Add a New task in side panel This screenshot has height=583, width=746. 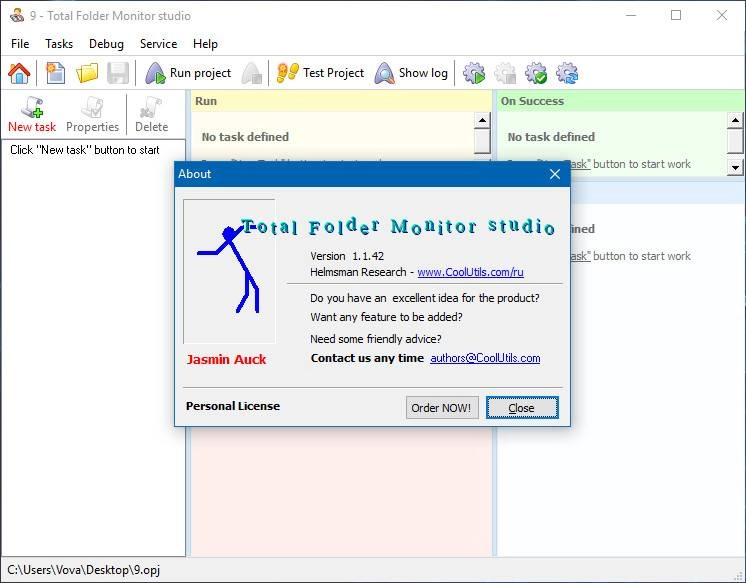[x=32, y=114]
